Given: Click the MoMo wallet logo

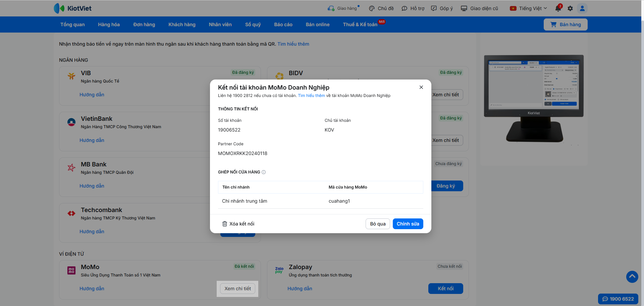Looking at the screenshot, I should pos(71,270).
